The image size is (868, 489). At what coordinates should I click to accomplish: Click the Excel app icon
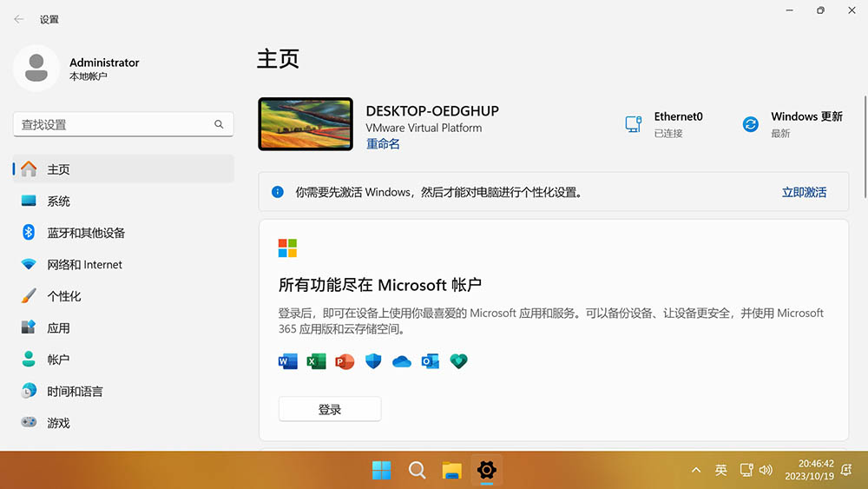click(316, 361)
